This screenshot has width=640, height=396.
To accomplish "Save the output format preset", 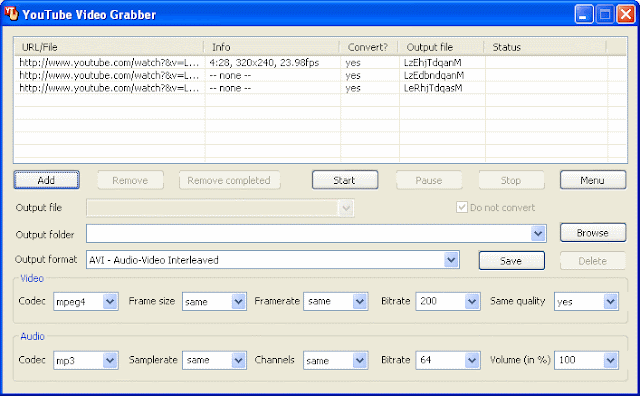I will click(511, 260).
